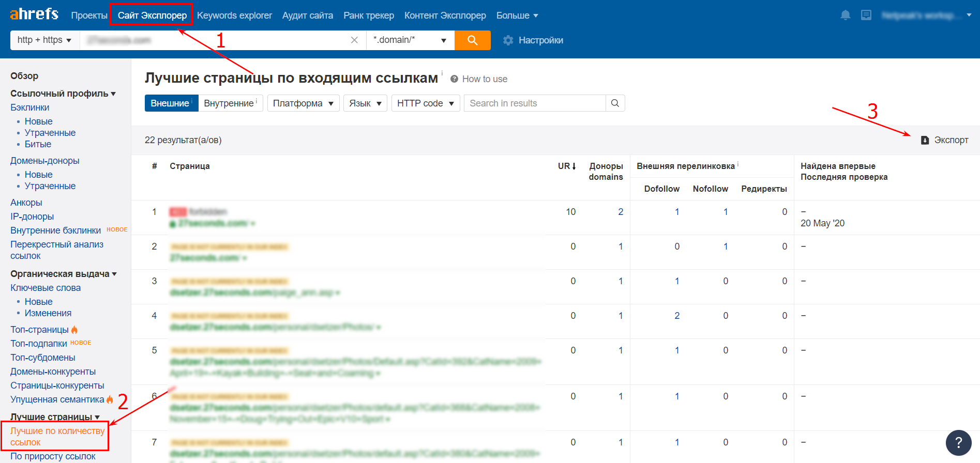This screenshot has height=463, width=980.
Task: Open the HTTP code filter dropdown
Action: [x=426, y=103]
